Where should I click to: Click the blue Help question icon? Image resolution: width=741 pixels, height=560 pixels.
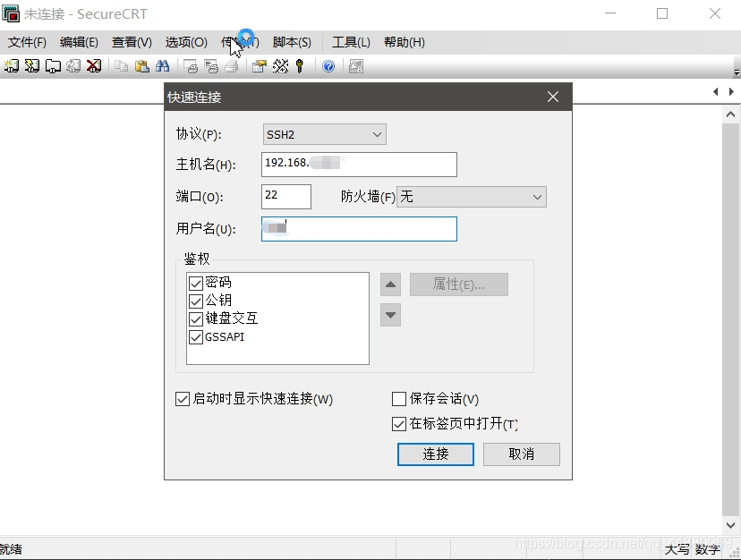tap(328, 66)
